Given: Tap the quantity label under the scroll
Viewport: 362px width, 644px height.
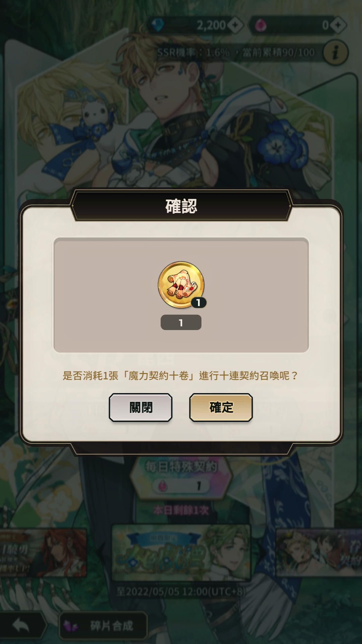Looking at the screenshot, I should pyautogui.click(x=181, y=322).
